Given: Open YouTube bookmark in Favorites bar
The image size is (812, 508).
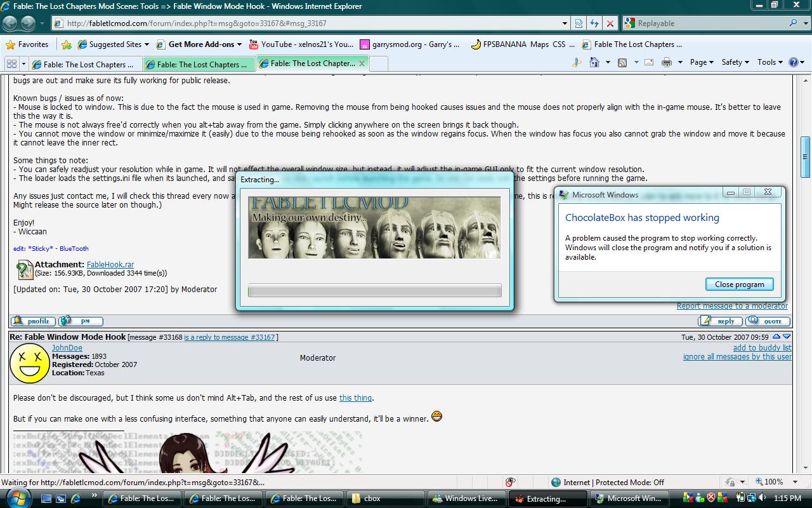Looking at the screenshot, I should tap(301, 44).
